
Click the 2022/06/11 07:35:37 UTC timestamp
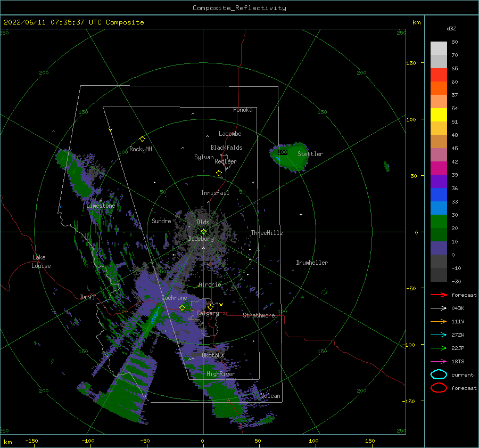tap(73, 22)
